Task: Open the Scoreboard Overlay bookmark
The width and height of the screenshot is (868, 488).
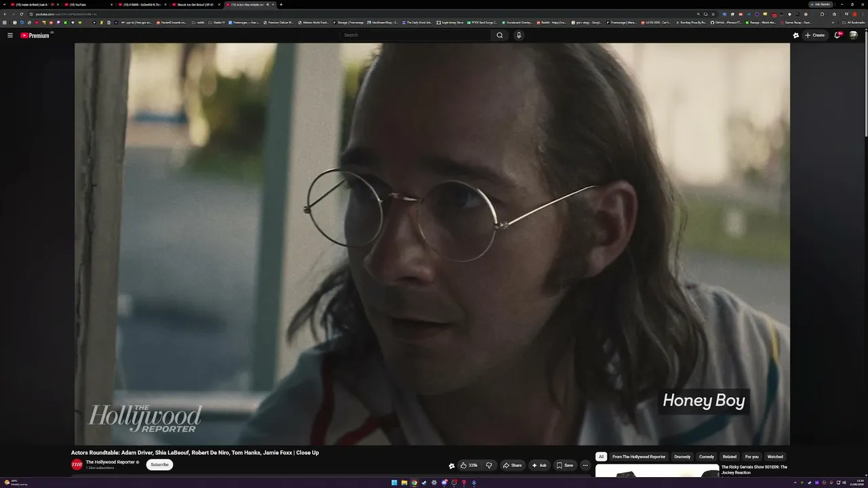Action: tap(517, 22)
